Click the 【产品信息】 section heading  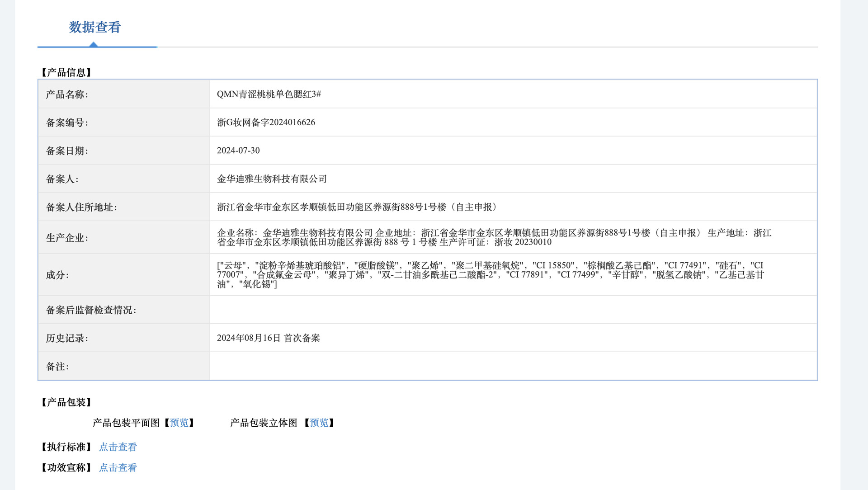[x=66, y=72]
